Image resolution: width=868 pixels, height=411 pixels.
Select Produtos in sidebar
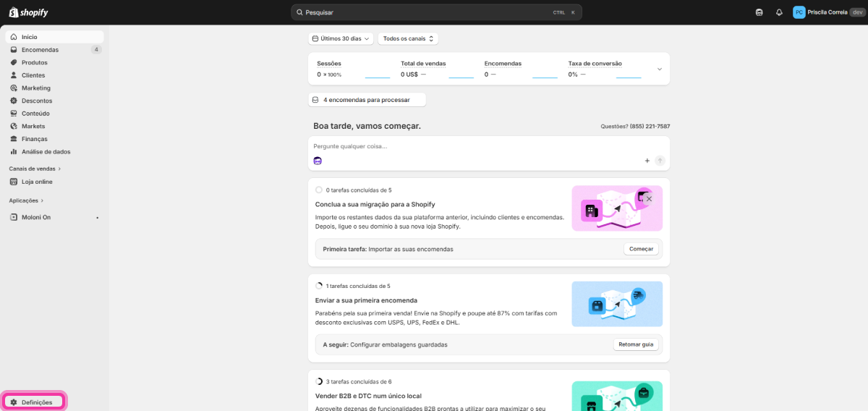coord(54,62)
